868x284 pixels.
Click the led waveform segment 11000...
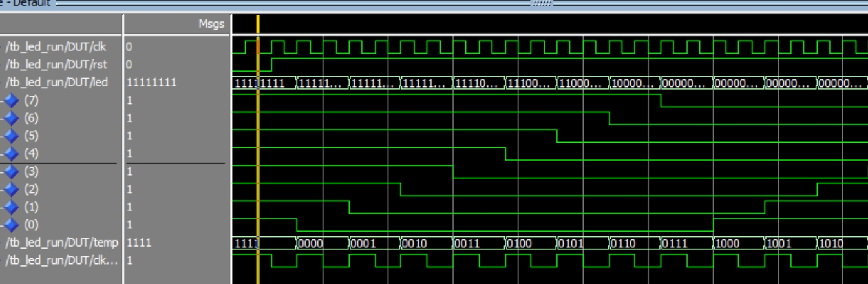pos(582,83)
